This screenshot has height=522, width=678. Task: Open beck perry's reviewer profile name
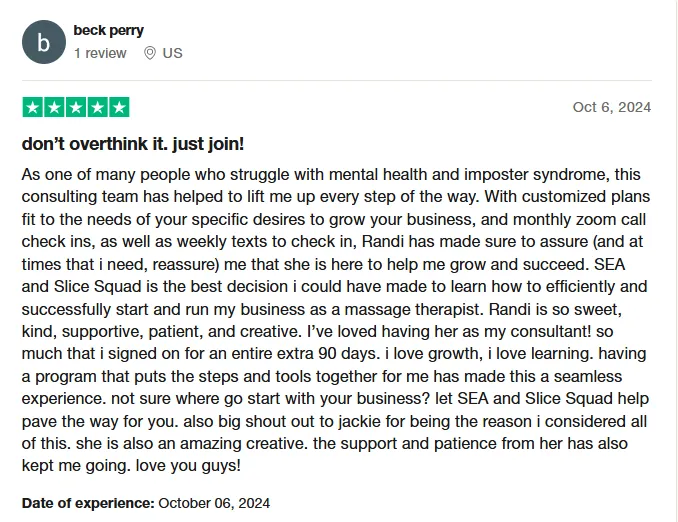pos(109,30)
